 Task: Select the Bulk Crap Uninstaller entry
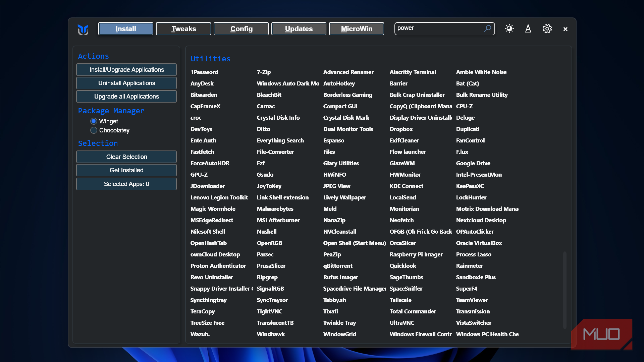click(x=417, y=95)
